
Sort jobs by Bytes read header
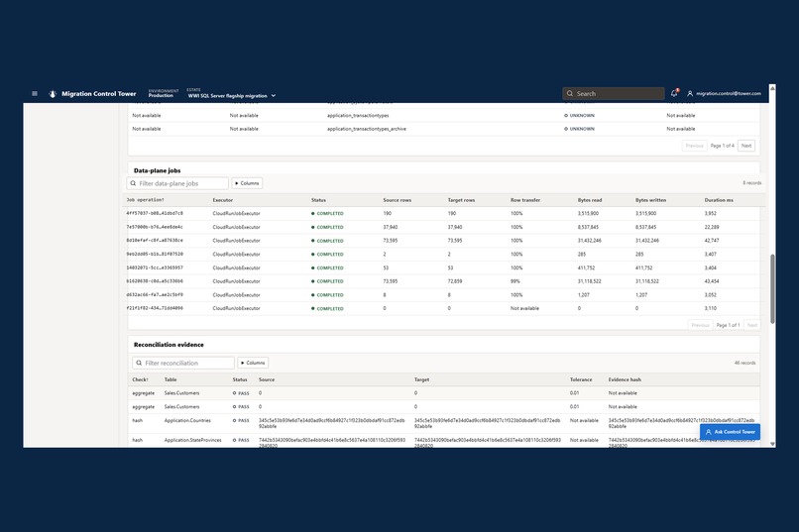click(590, 200)
